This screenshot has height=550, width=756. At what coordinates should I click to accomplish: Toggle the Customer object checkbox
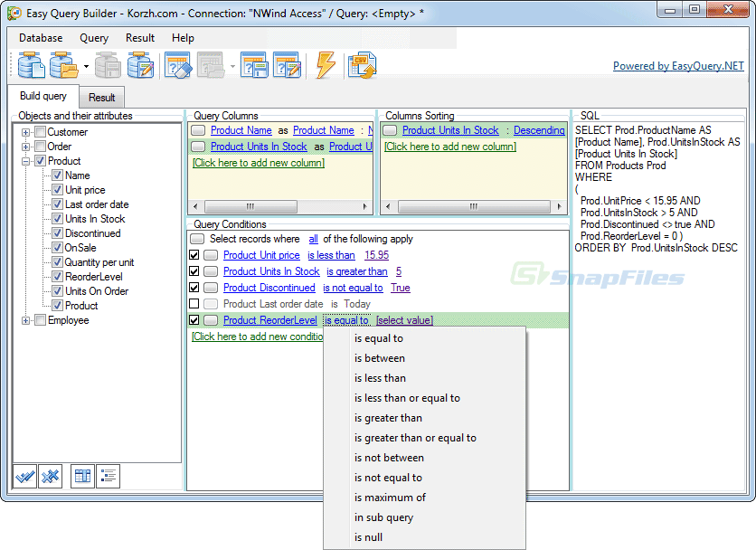41,132
